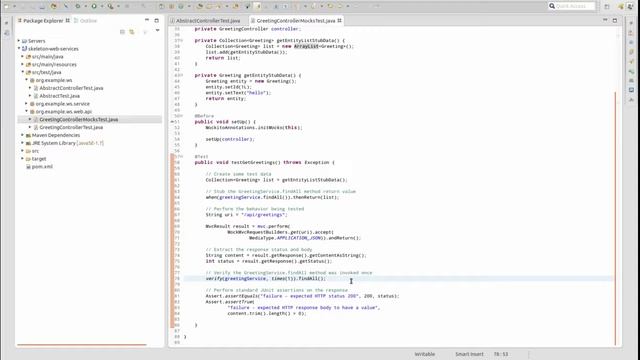Collapse the org.example.ws.web.api package

(27, 111)
